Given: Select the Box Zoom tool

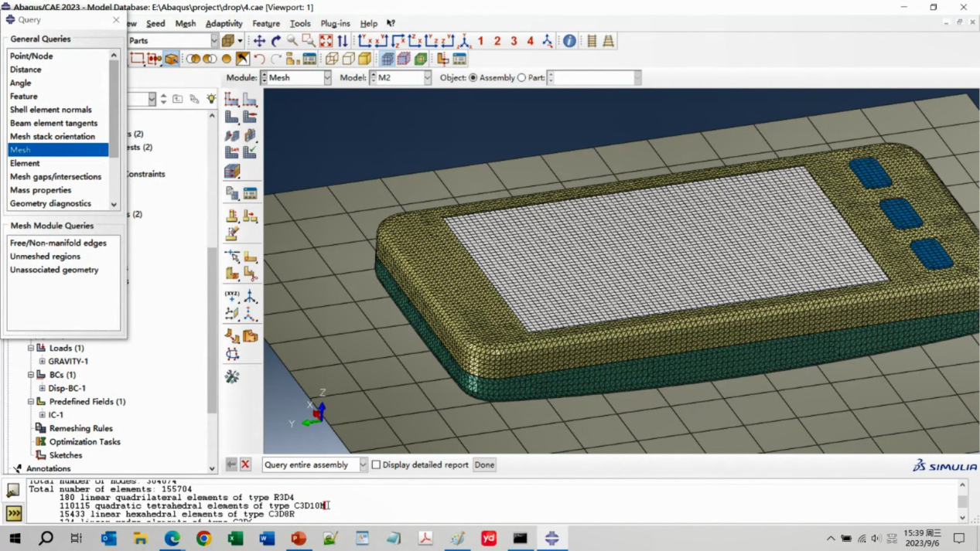Looking at the screenshot, I should 309,41.
